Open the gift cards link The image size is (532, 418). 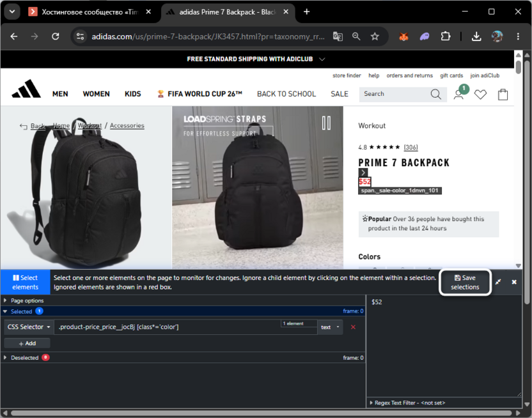coord(451,75)
